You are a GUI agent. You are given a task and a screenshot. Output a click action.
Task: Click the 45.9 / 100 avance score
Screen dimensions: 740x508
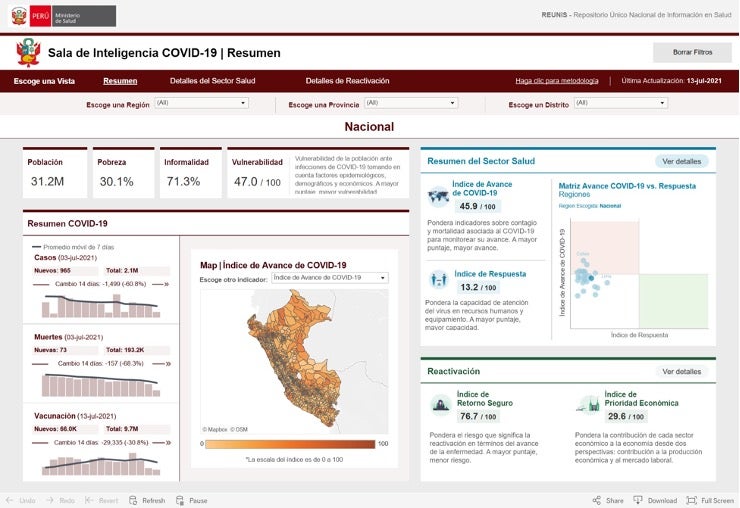point(478,206)
